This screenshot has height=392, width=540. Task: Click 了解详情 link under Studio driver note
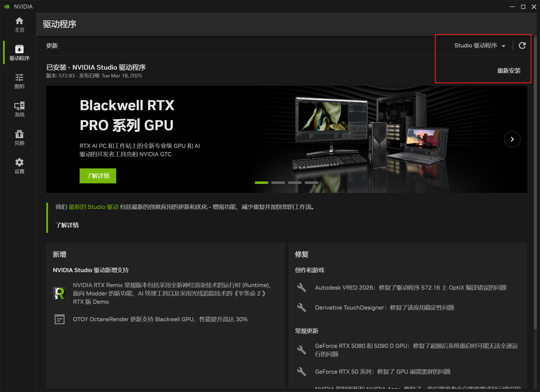[67, 225]
